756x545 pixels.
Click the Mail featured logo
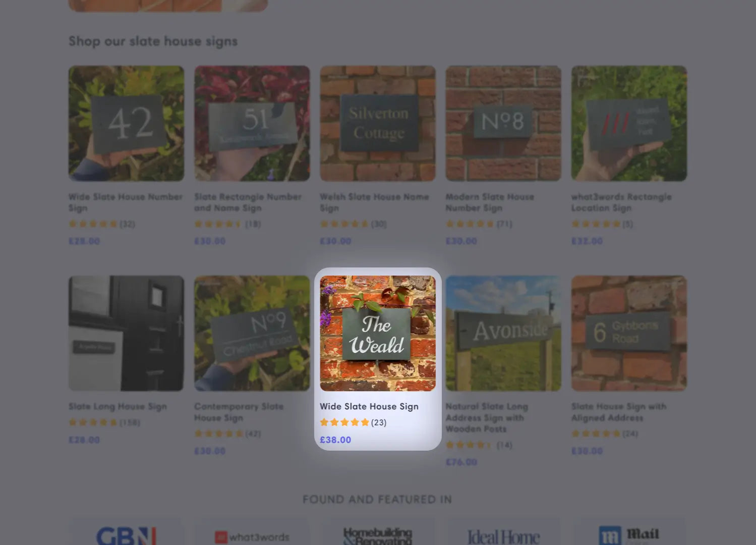coord(629,535)
